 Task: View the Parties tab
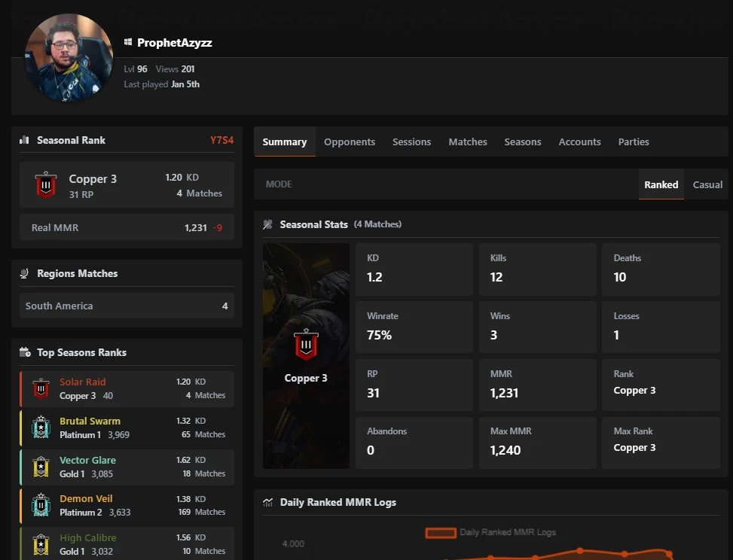pyautogui.click(x=634, y=142)
